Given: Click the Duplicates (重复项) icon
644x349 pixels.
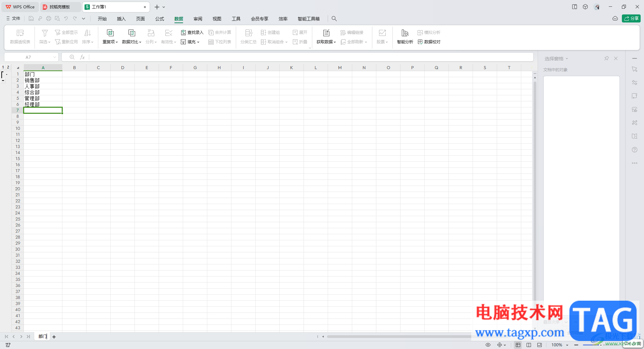Looking at the screenshot, I should coord(110,33).
